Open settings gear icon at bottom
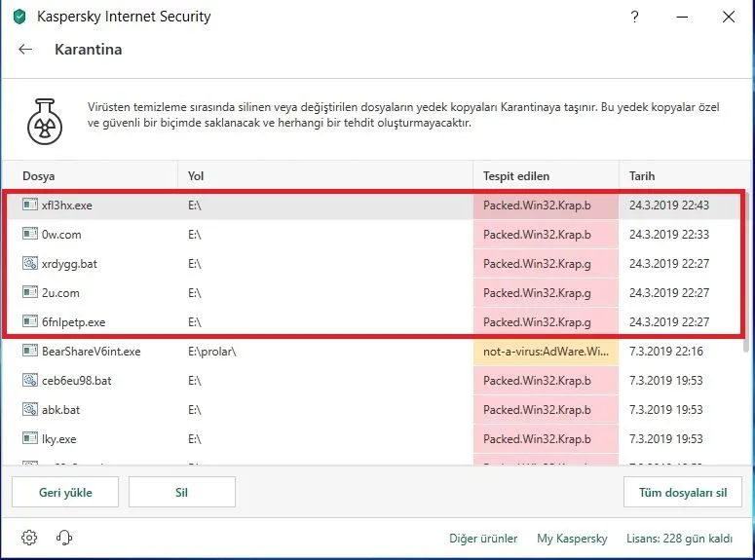This screenshot has height=560, width=755. [29, 538]
